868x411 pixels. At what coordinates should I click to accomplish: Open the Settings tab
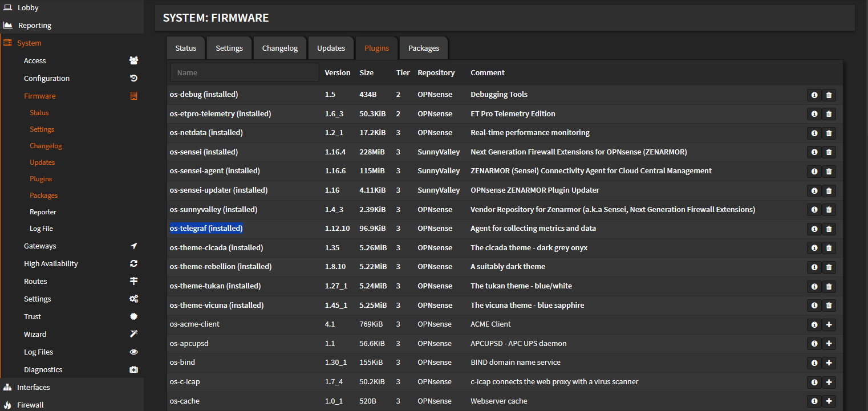click(x=229, y=48)
